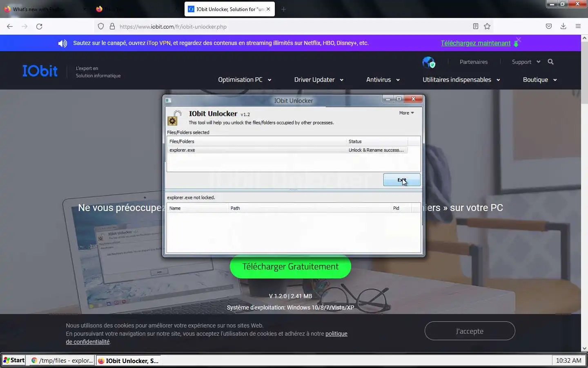Click the search magnifier on IObit site
The height and width of the screenshot is (368, 588).
551,62
